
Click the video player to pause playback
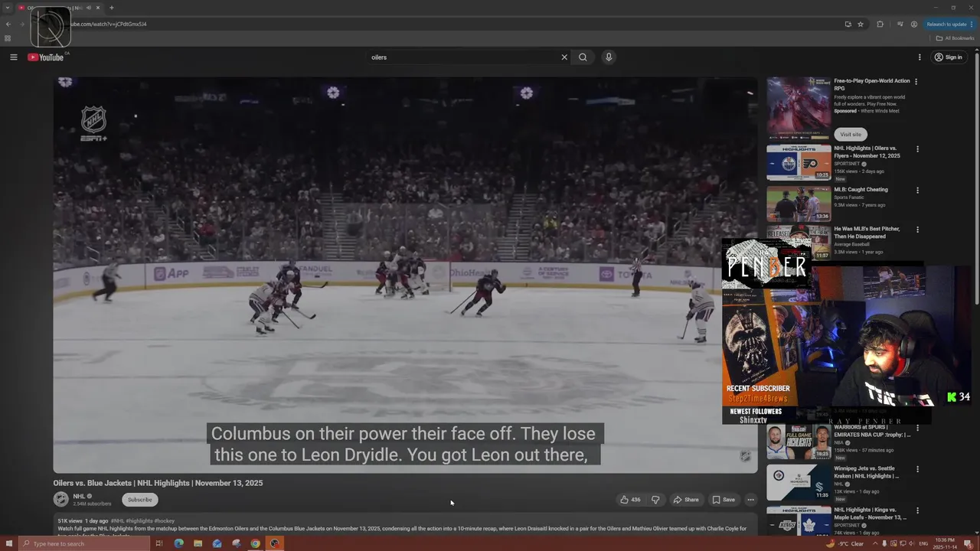click(405, 274)
